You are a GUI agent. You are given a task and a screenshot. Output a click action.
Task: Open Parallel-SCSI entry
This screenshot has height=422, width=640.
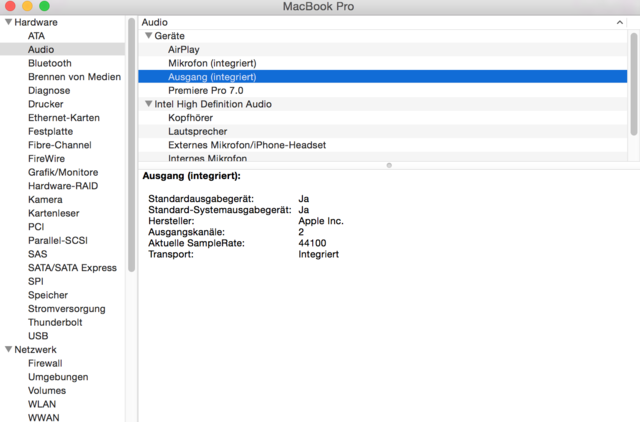click(x=58, y=240)
